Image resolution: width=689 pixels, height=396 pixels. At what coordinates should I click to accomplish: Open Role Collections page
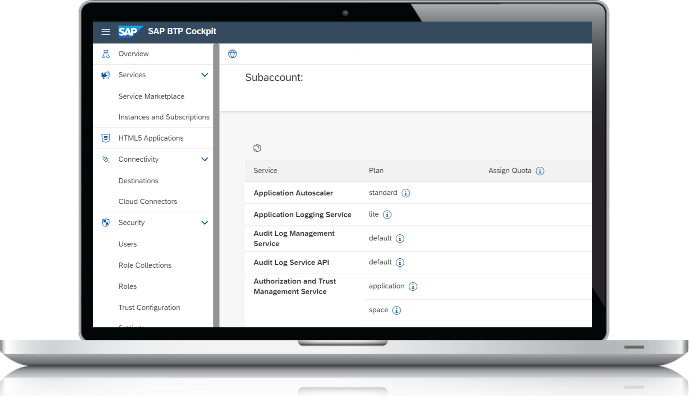pyautogui.click(x=145, y=265)
